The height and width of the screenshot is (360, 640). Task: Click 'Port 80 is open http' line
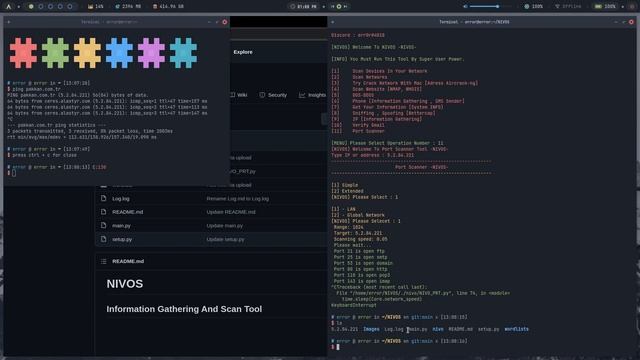(x=360, y=269)
